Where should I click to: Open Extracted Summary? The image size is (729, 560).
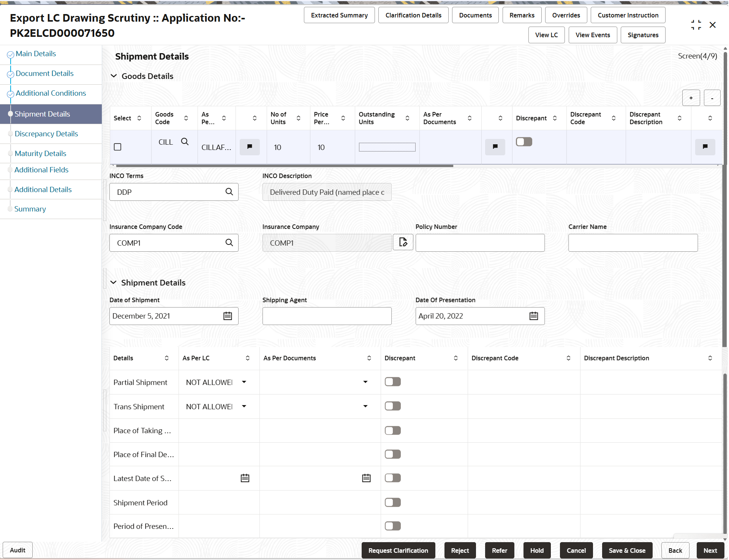339,15
